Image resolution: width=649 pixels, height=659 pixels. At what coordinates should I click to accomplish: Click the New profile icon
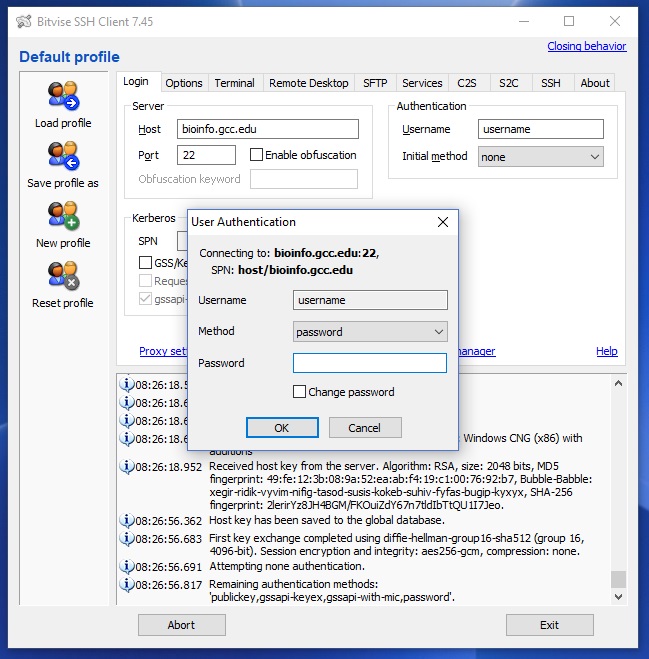63,216
